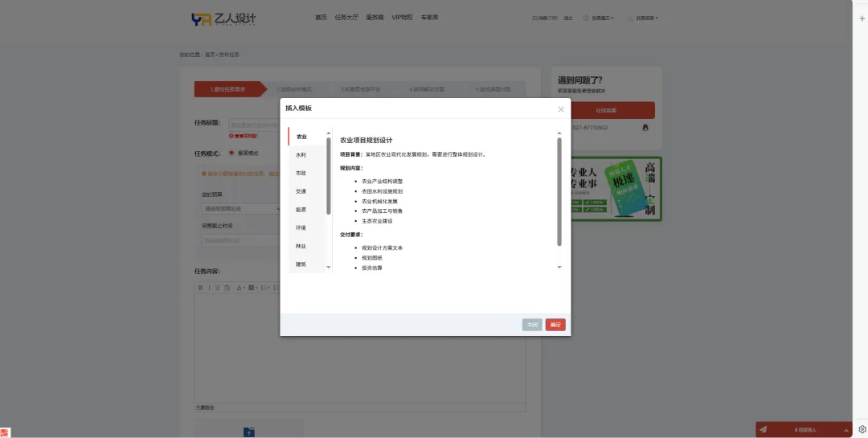Click the paper plane icon in the contacts bar
The image size is (868, 438).
click(764, 429)
